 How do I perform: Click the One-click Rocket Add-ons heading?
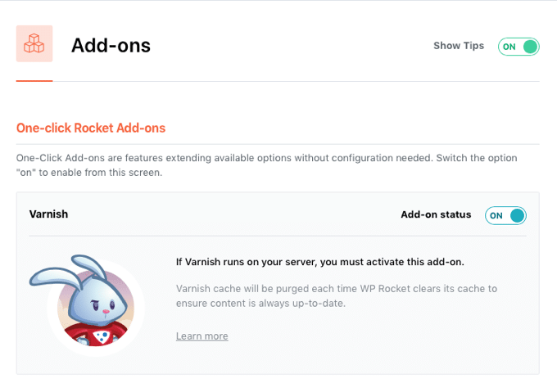tap(91, 128)
